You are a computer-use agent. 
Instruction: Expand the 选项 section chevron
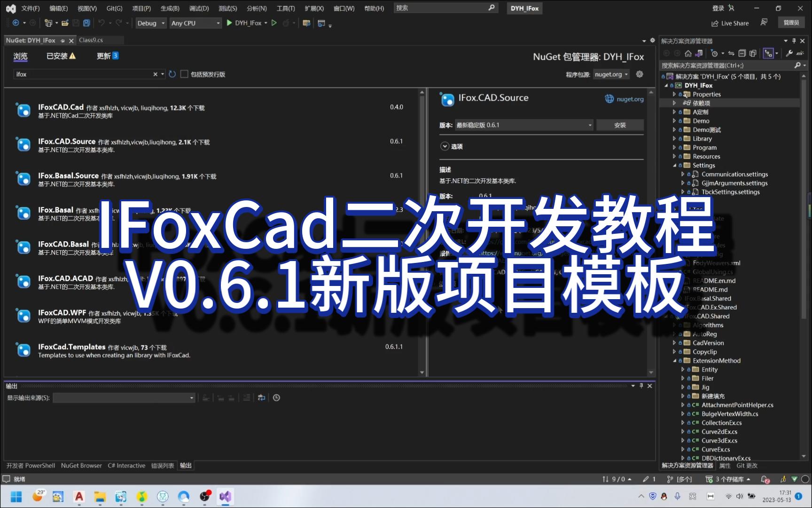(445, 146)
